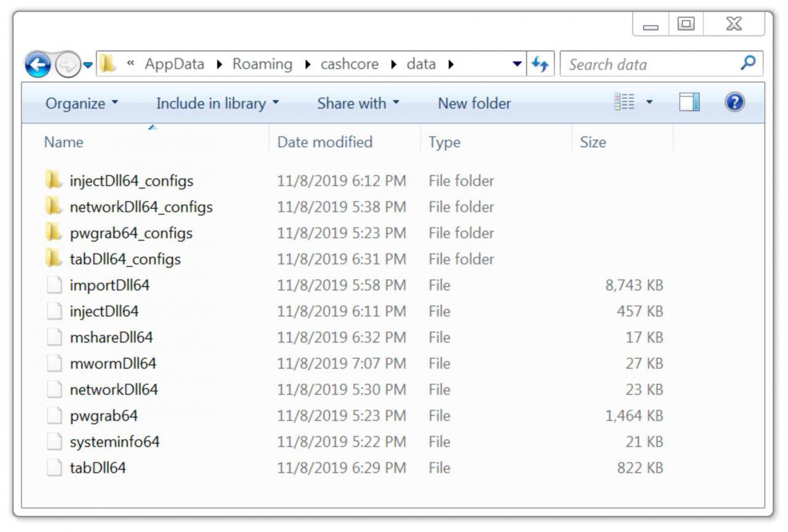Viewport: 788px width, 532px height.
Task: Expand the address bar history dropdown
Action: click(x=517, y=64)
